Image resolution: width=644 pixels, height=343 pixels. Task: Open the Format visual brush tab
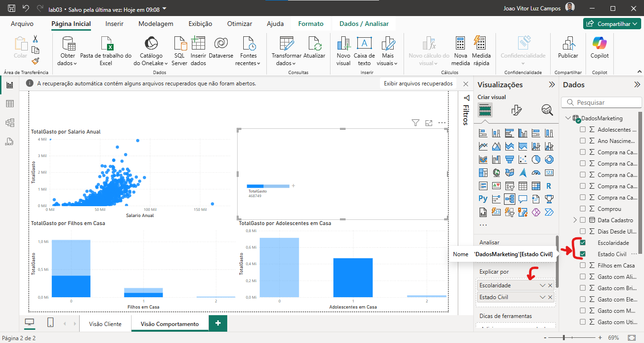tap(516, 110)
